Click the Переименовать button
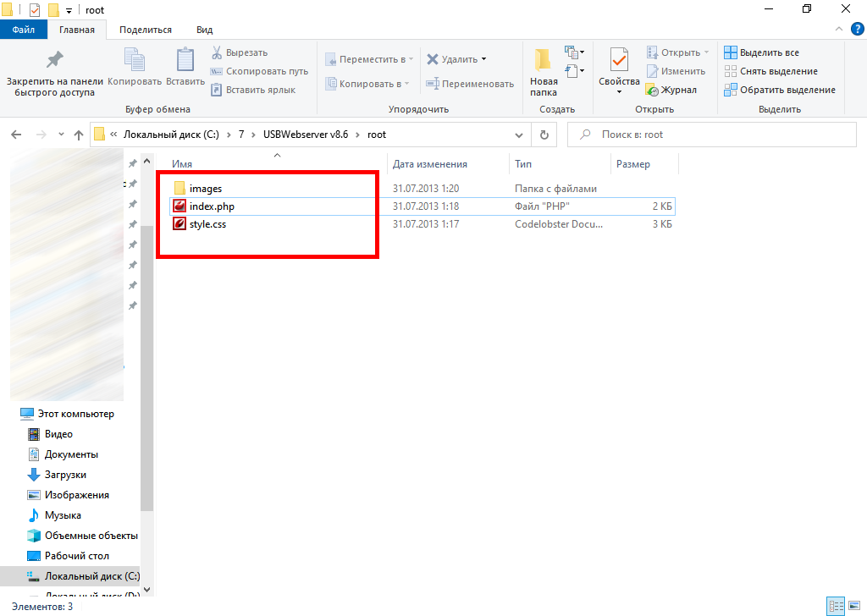867x616 pixels. click(x=470, y=84)
